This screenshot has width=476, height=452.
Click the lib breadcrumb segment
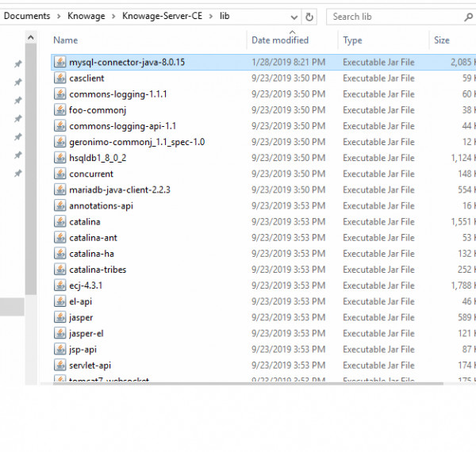pos(225,16)
